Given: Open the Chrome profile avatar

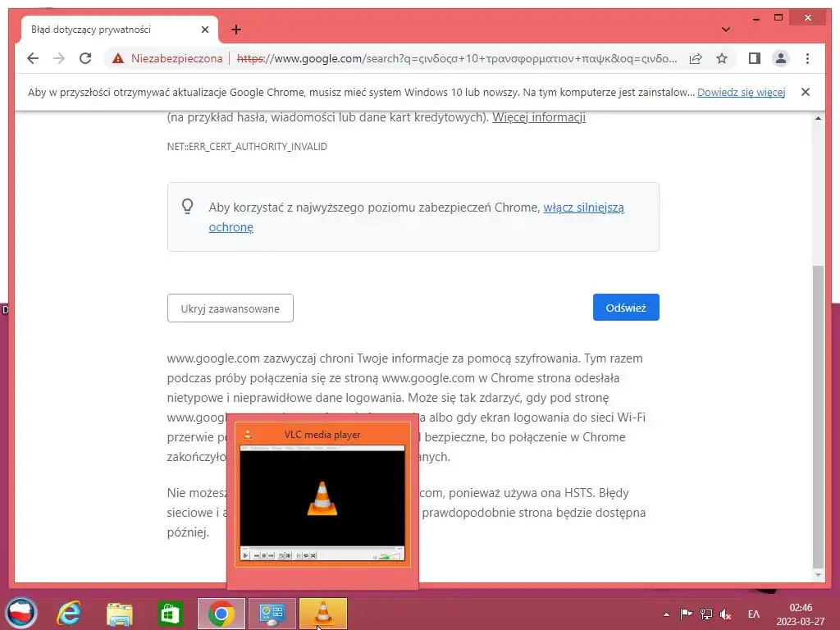Looking at the screenshot, I should pyautogui.click(x=781, y=58).
